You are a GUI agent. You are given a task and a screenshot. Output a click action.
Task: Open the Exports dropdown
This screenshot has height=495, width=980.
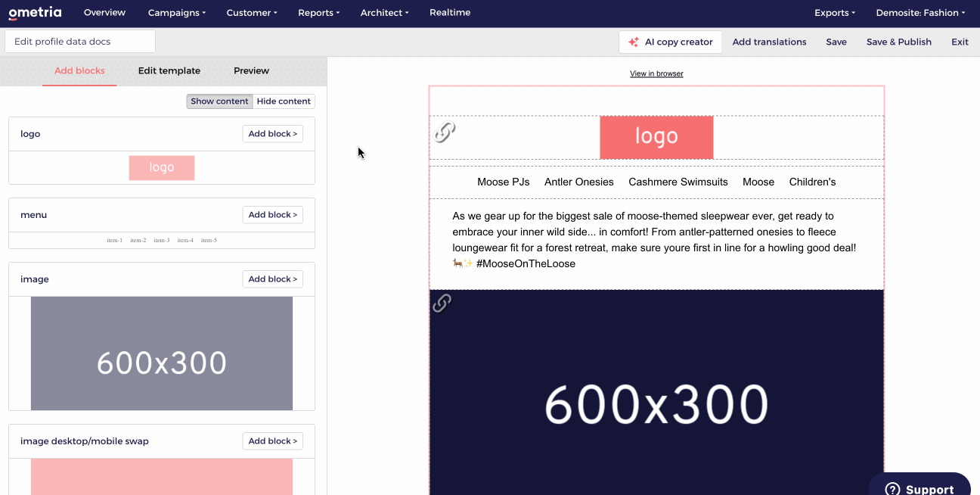tap(835, 13)
